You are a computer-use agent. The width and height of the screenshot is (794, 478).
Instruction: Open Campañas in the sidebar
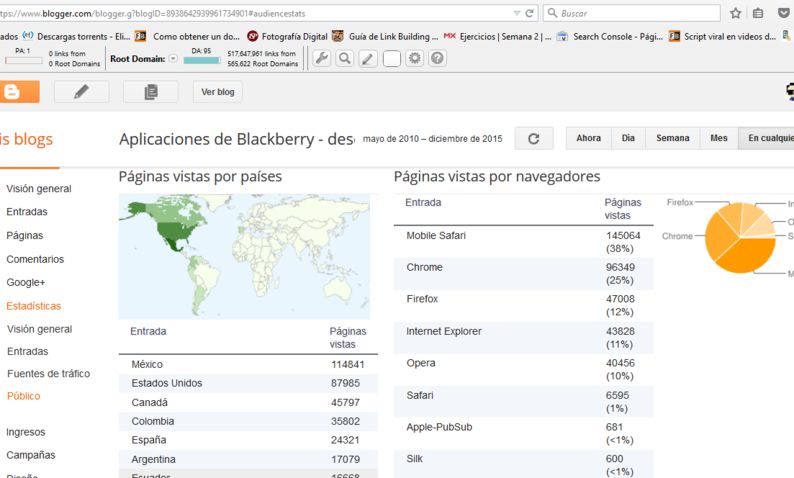click(x=31, y=455)
